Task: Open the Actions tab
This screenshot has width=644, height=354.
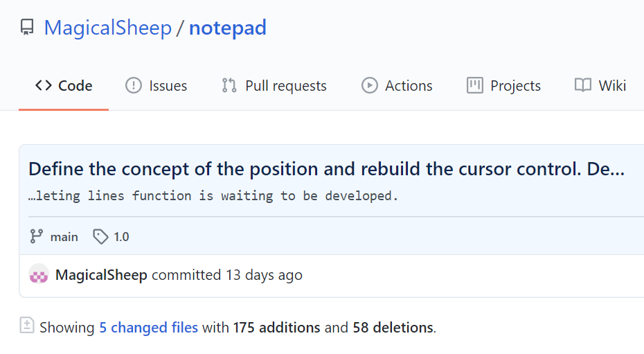Action: (x=397, y=85)
